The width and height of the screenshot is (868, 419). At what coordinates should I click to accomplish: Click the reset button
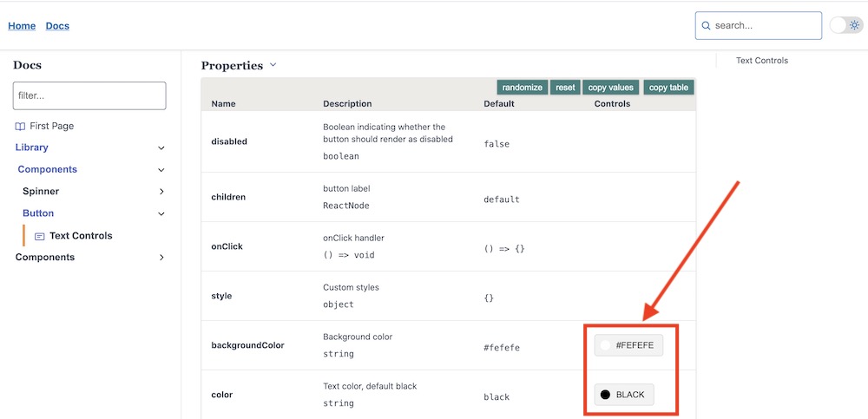click(x=565, y=88)
